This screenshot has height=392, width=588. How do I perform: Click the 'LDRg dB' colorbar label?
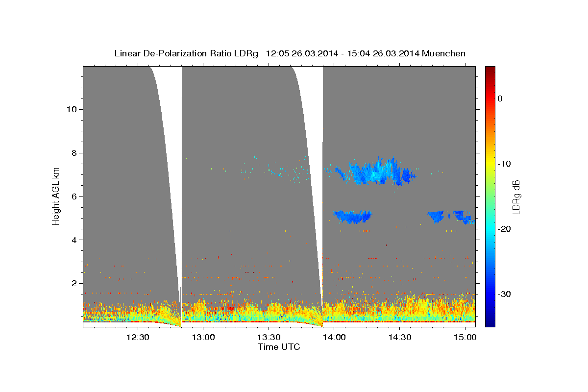point(516,196)
